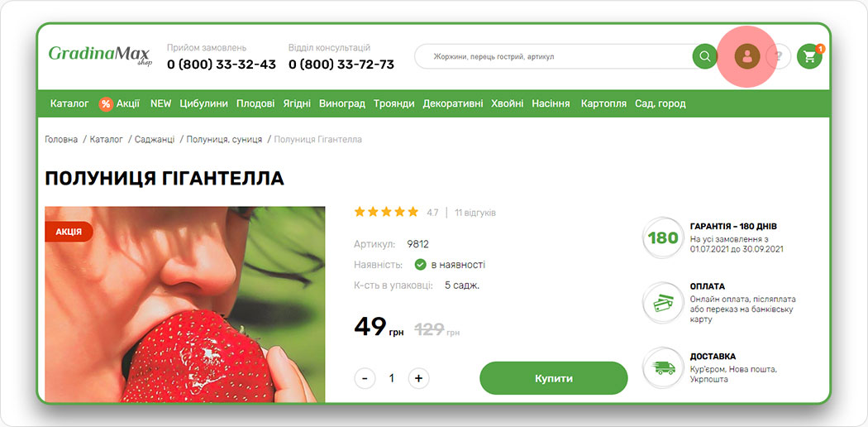
Task: Click the five-star rating
Action: (386, 212)
